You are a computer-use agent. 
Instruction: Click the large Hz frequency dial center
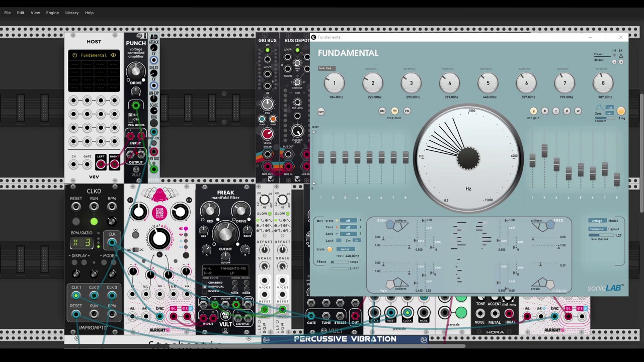pos(468,158)
